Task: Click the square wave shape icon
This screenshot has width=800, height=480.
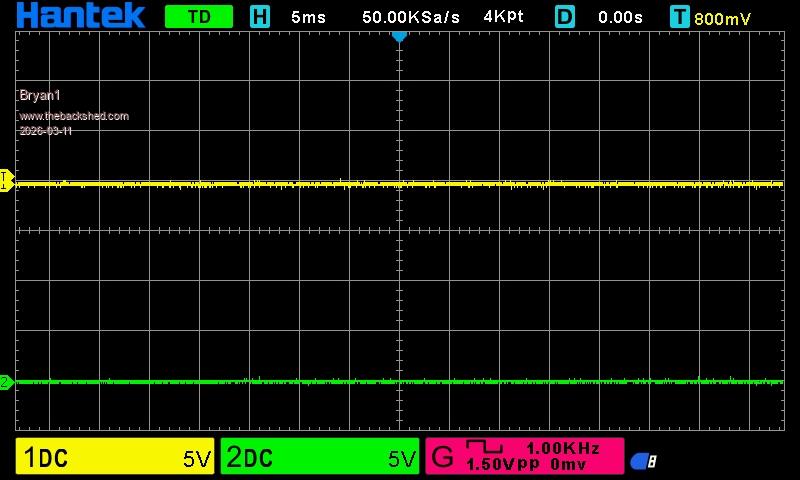Action: click(x=484, y=447)
